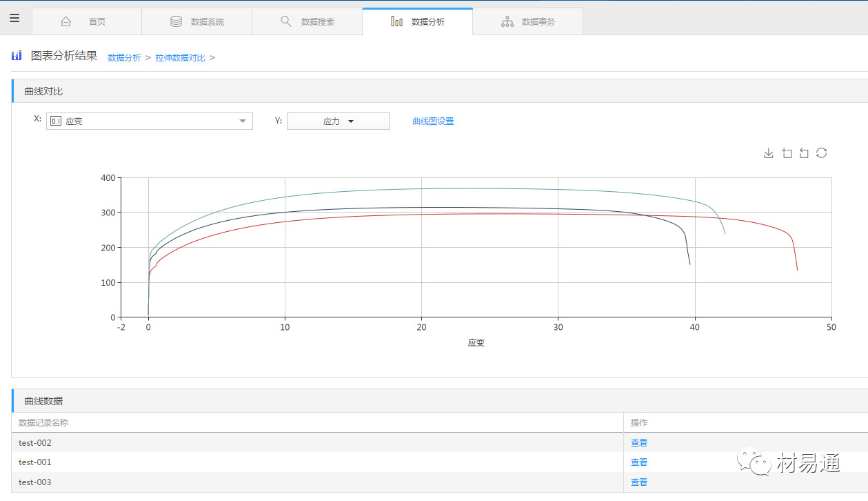This screenshot has height=501, width=868.
Task: Open the 数据系统 tab
Action: click(x=196, y=22)
